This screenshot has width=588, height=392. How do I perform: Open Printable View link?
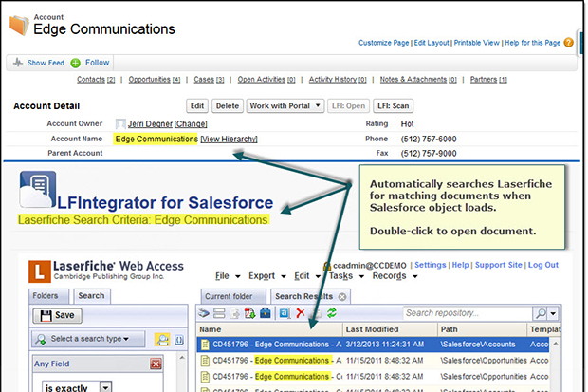pyautogui.click(x=477, y=43)
